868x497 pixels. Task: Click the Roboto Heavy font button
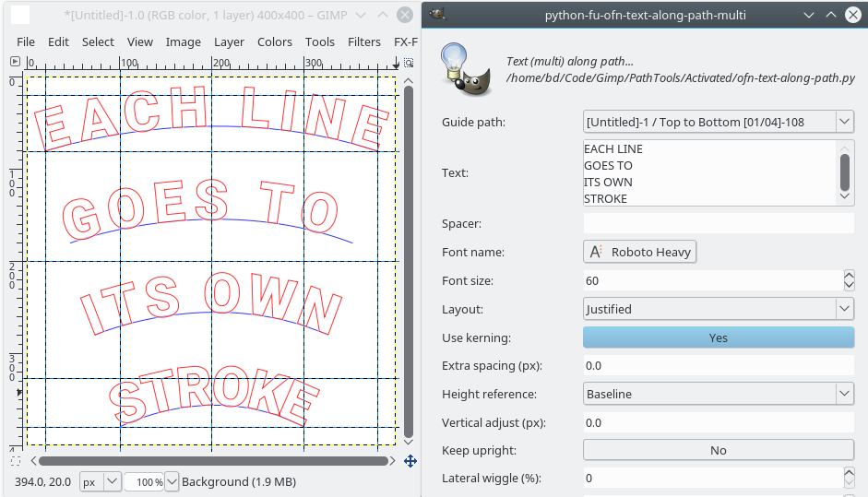tap(639, 252)
